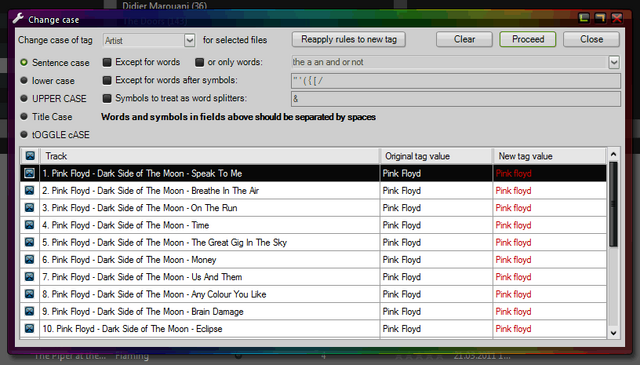Viewport: 640px width, 365px height.
Task: Enable the Except for words checkbox
Action: pyautogui.click(x=107, y=62)
